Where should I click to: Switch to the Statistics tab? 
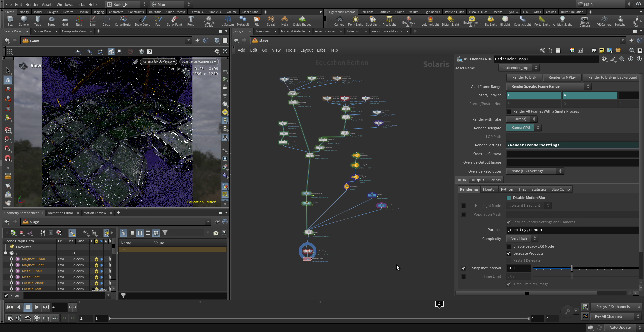[x=539, y=190]
